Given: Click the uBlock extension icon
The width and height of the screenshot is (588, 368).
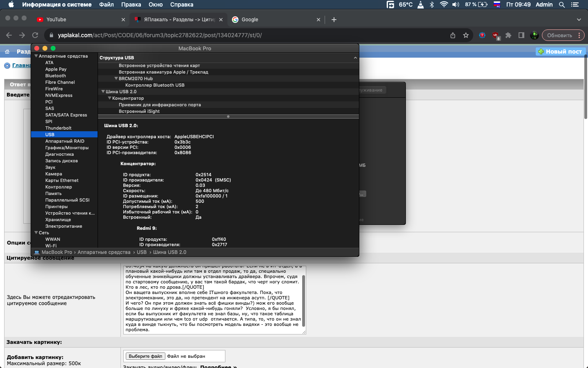Looking at the screenshot, I should [496, 36].
